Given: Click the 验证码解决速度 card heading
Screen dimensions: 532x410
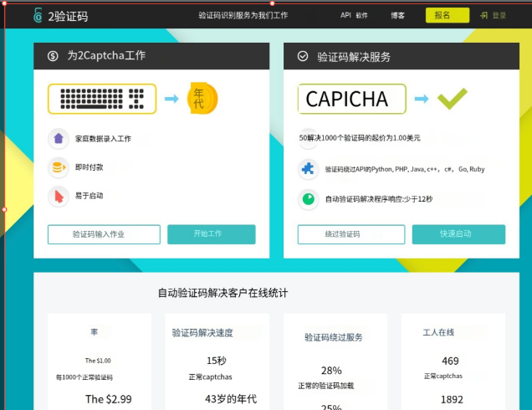Looking at the screenshot, I should coord(202,333).
